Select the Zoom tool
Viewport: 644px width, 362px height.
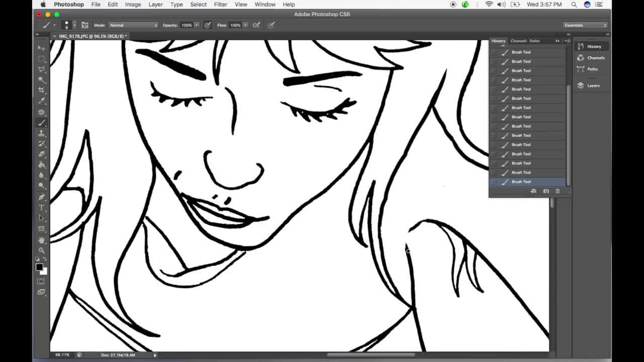[x=42, y=250]
